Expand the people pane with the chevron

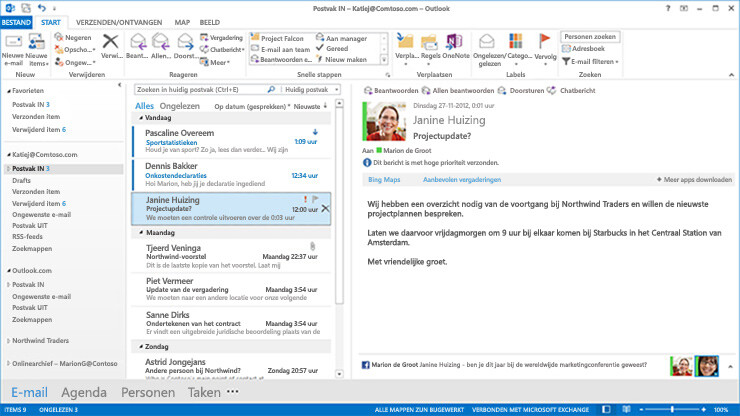(730, 366)
